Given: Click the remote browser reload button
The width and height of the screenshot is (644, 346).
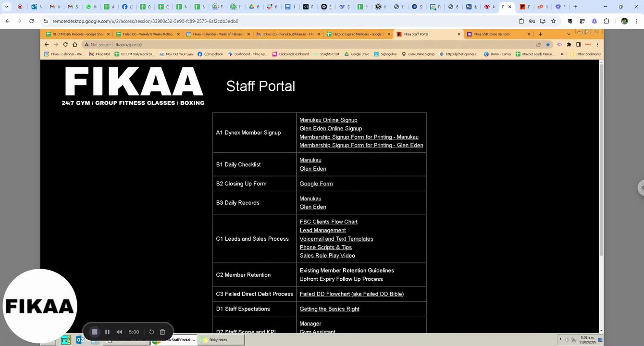Looking at the screenshot, I should point(65,45).
